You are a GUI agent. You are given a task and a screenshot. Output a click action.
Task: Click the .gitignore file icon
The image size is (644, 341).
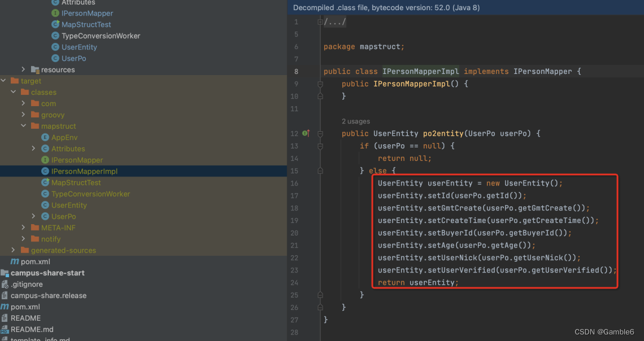5,284
